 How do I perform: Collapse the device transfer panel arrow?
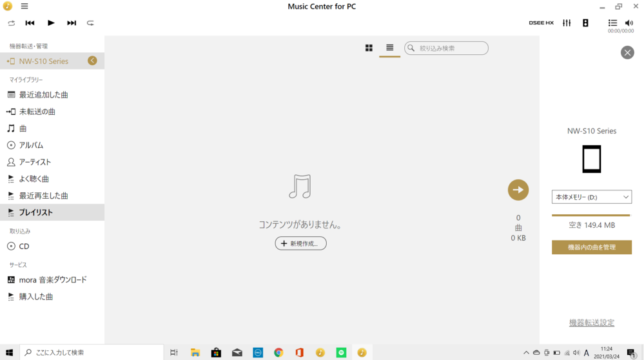[92, 61]
